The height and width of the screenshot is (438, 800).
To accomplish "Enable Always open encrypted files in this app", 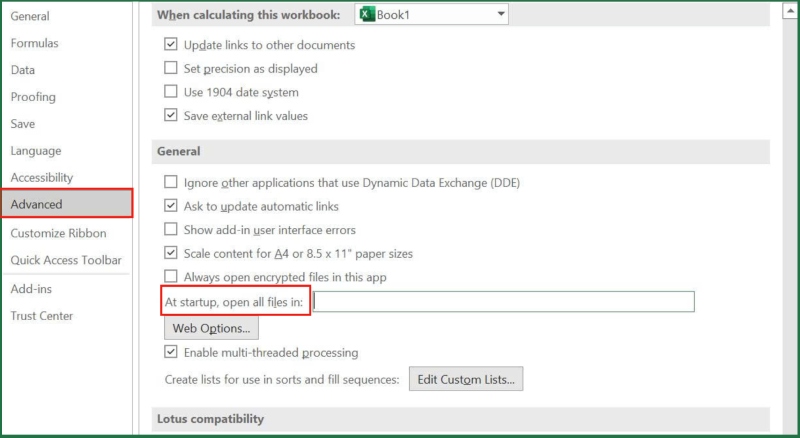I will point(171,277).
